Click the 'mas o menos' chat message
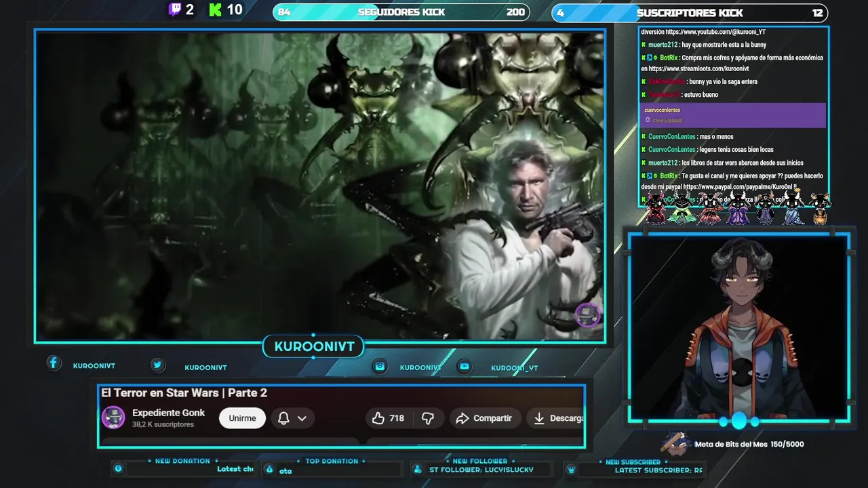Image resolution: width=868 pixels, height=488 pixels. 716,137
